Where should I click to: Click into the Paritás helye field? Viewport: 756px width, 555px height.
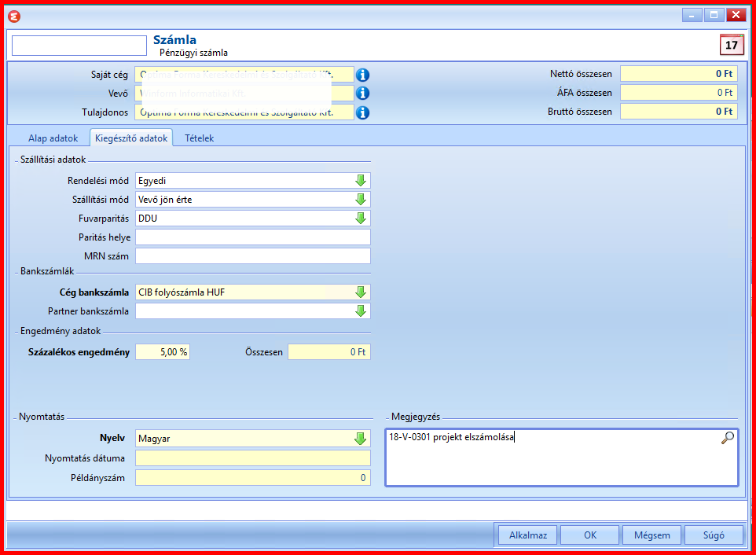(x=252, y=237)
